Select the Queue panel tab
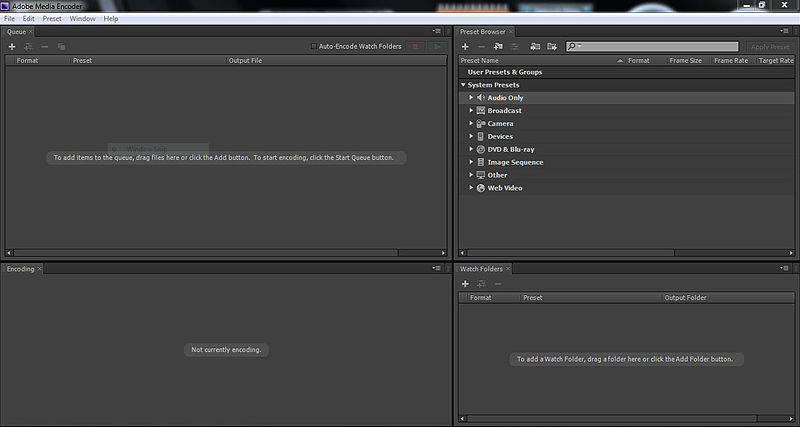This screenshot has width=800, height=427. (x=16, y=32)
